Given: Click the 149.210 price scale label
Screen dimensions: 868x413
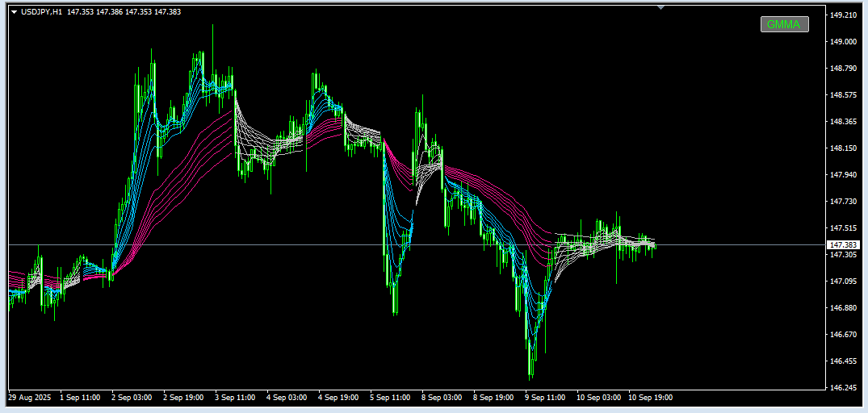Looking at the screenshot, I should point(842,15).
